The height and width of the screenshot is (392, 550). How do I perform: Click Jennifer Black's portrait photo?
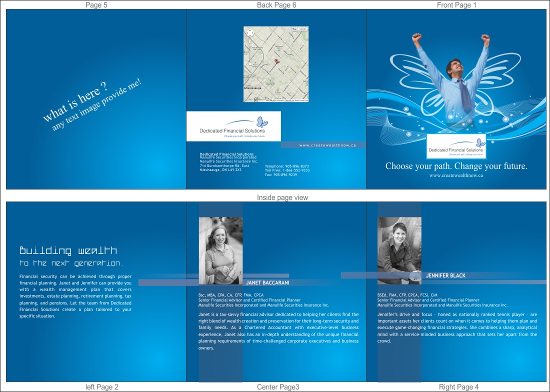click(399, 250)
